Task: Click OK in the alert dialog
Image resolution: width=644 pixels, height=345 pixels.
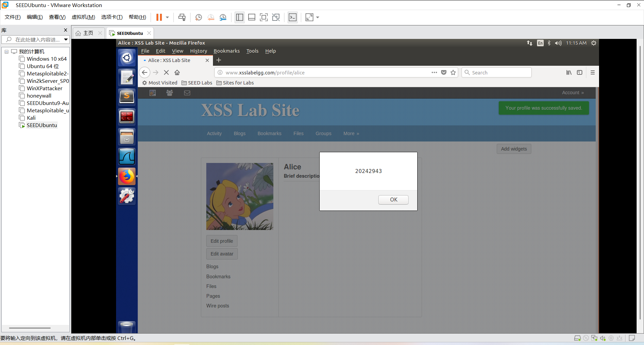Action: pyautogui.click(x=393, y=200)
